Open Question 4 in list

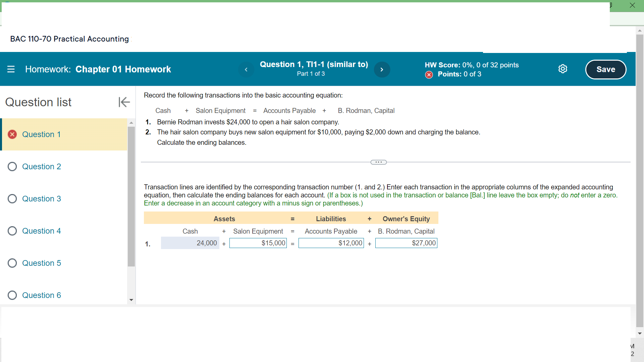point(41,231)
